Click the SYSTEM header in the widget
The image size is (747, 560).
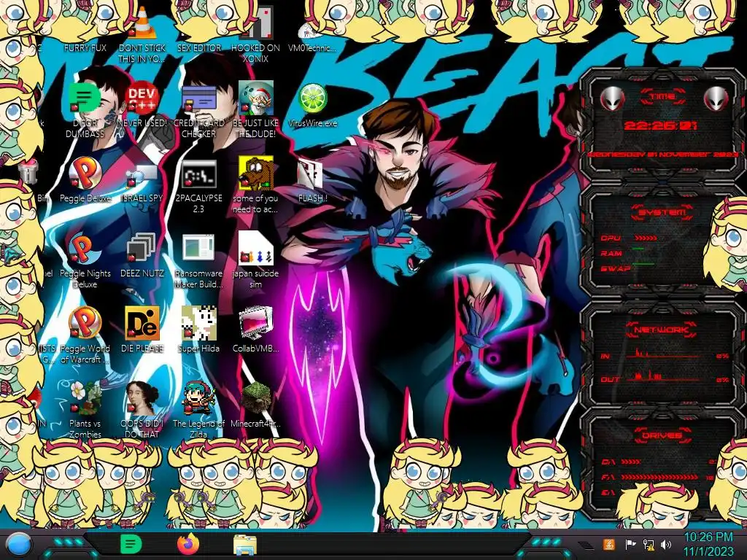coord(662,212)
